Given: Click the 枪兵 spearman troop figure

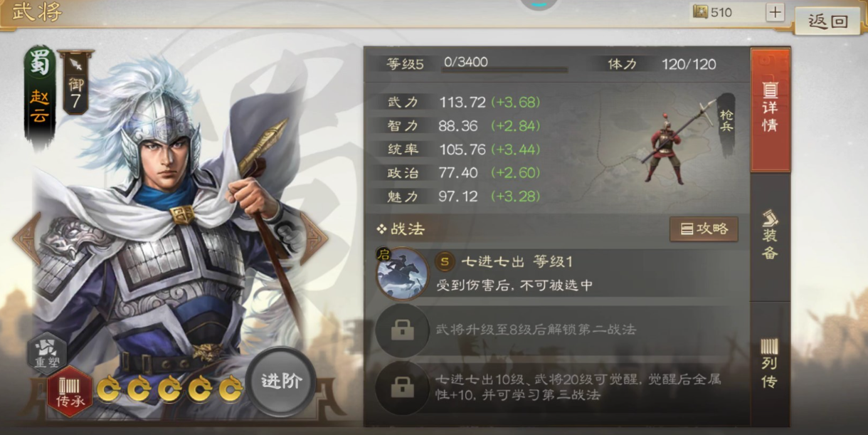Looking at the screenshot, I should tap(670, 142).
